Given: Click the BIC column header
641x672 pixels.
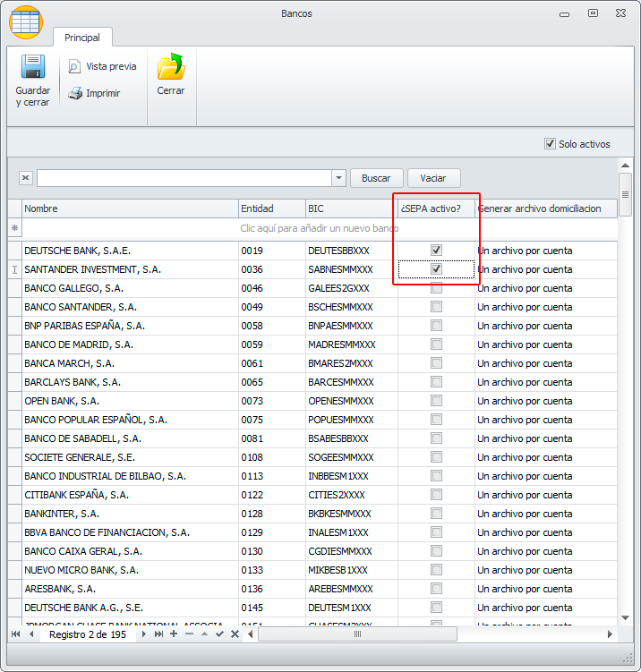Looking at the screenshot, I should pyautogui.click(x=349, y=208).
